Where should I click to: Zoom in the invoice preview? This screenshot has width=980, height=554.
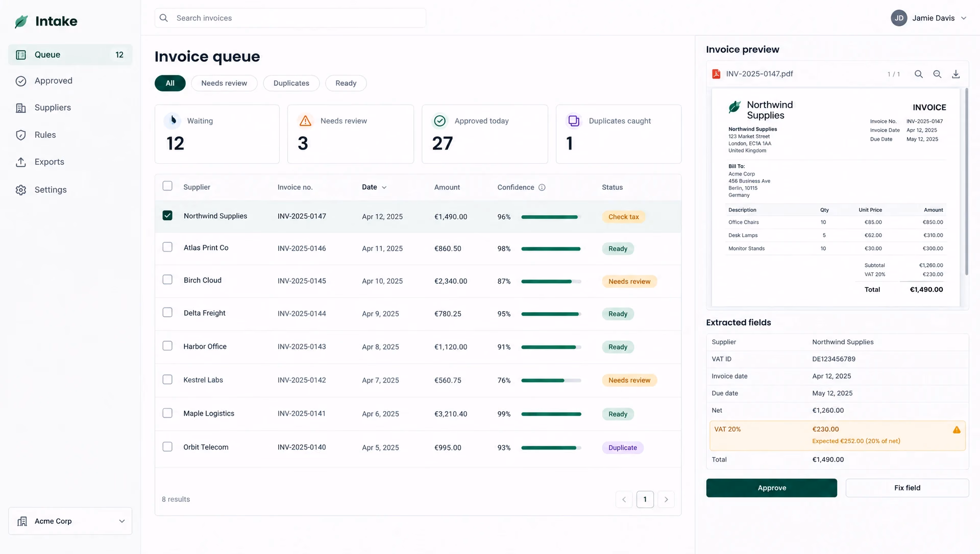[x=919, y=74]
